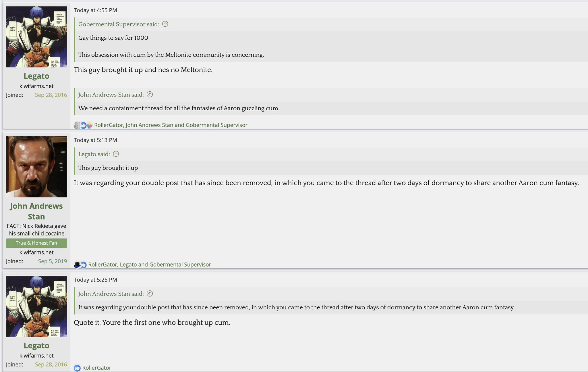Open John Andrews Stan's profile name link
This screenshot has width=588, height=372.
(x=36, y=211)
